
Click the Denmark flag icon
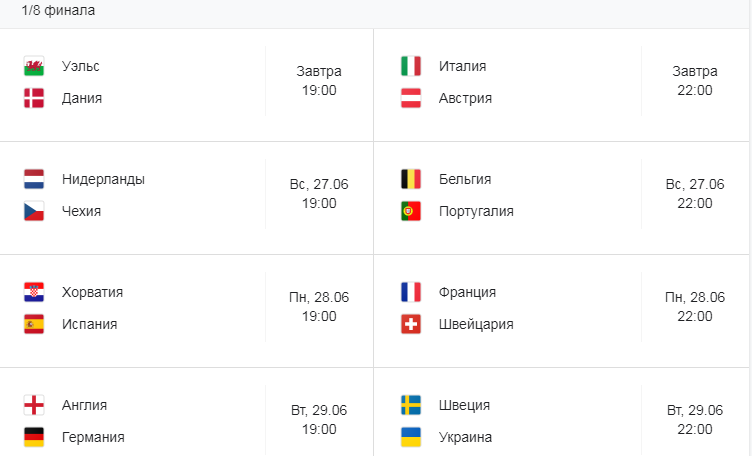click(34, 98)
